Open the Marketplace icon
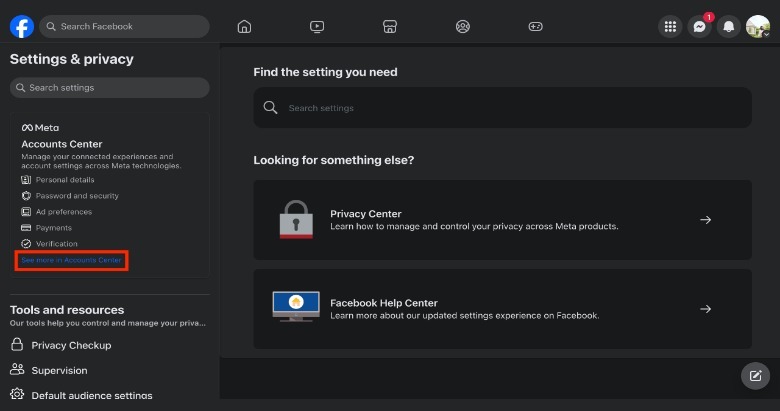This screenshot has width=780, height=411. (x=390, y=26)
